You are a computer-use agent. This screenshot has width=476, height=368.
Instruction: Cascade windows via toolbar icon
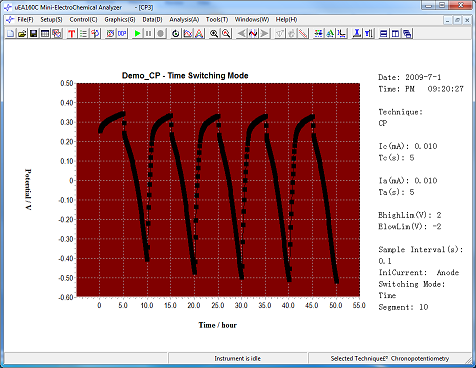pyautogui.click(x=407, y=33)
